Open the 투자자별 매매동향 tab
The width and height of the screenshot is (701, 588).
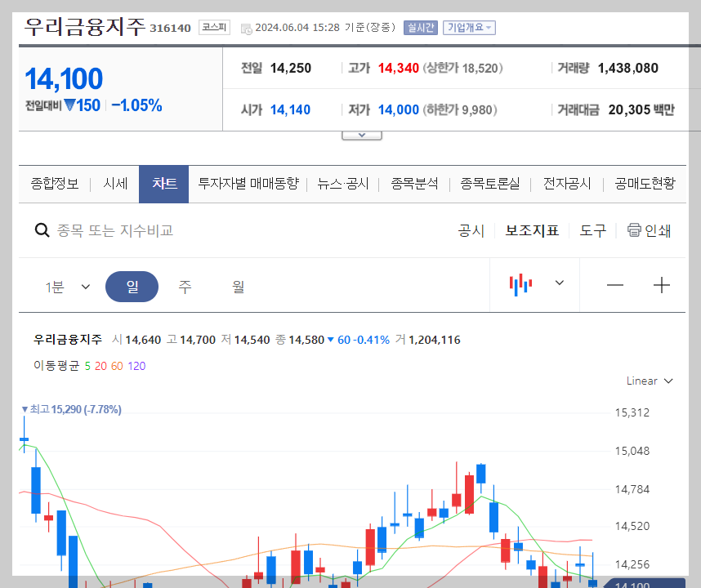click(248, 184)
